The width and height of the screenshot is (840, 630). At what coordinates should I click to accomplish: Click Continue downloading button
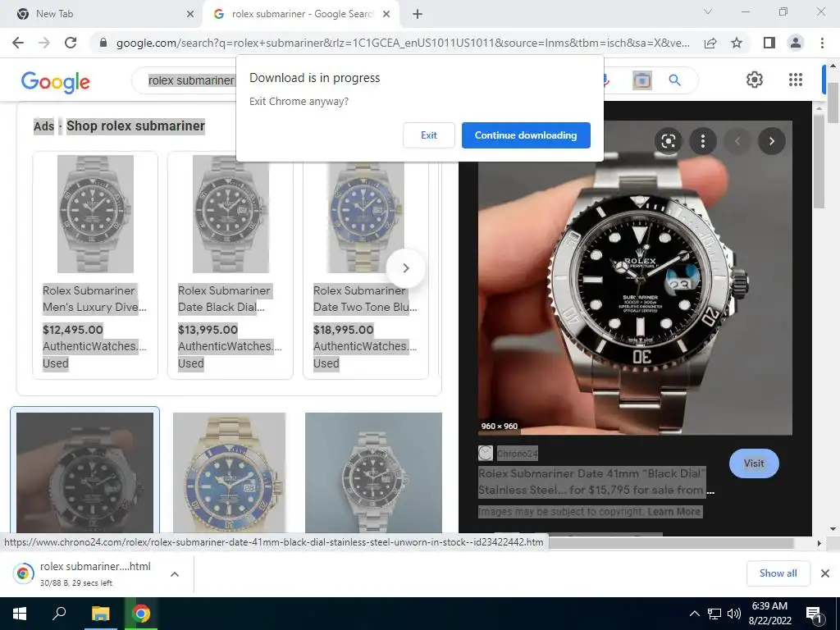click(526, 135)
